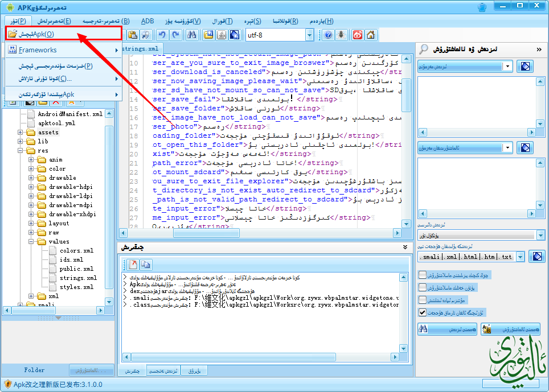Image resolution: width=549 pixels, height=392 pixels.
Task: Check the third search option checkbox
Action: 423,300
